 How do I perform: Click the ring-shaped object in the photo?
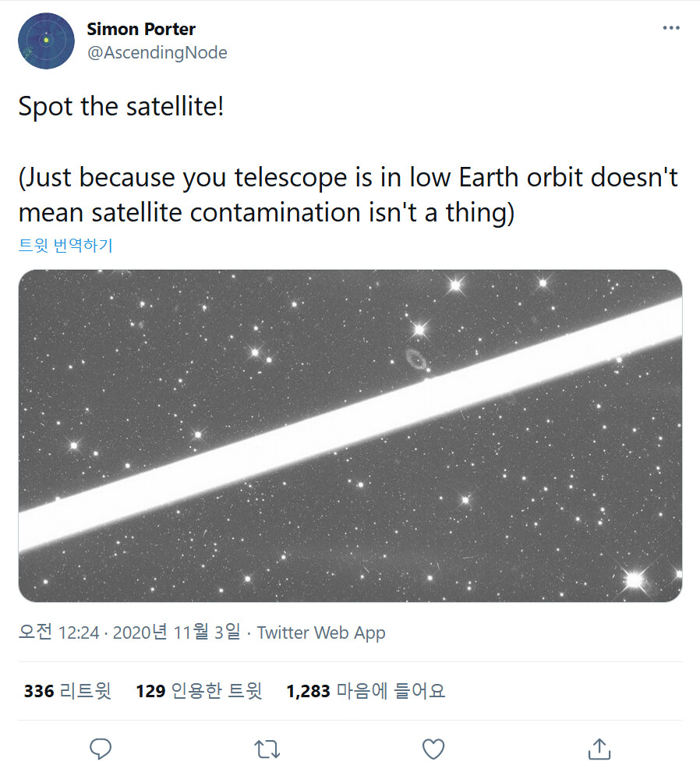click(415, 360)
